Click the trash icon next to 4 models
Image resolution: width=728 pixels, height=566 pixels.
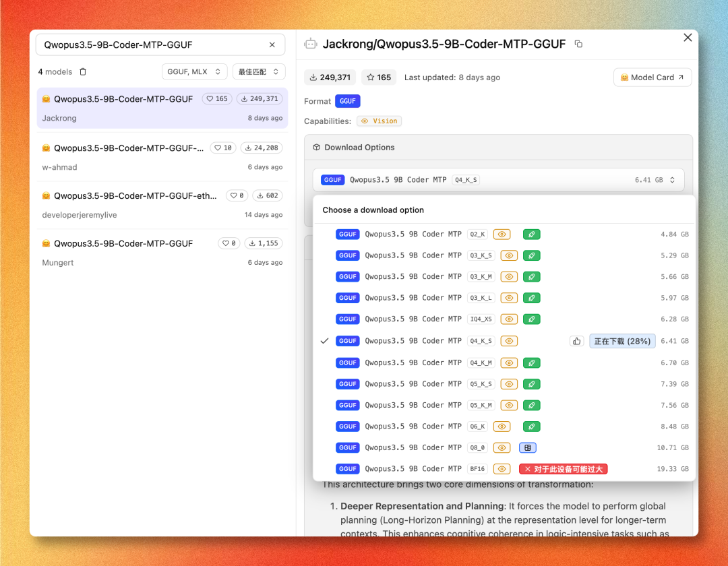click(x=83, y=72)
